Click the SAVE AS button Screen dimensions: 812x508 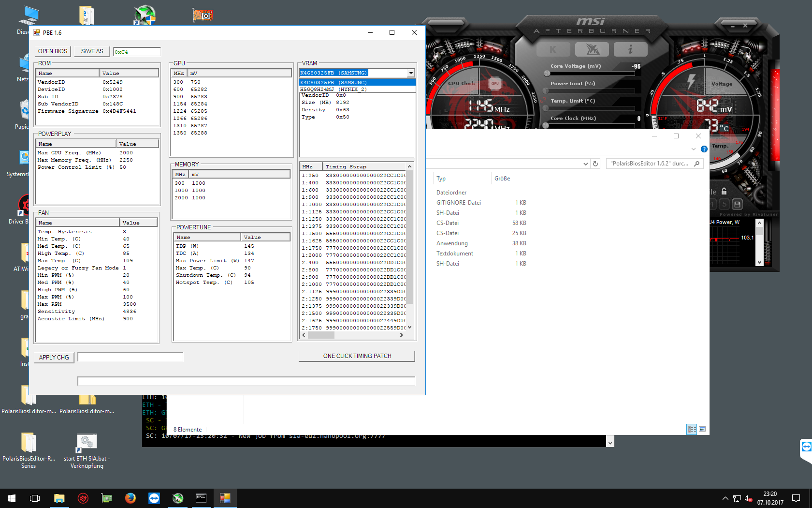coord(92,51)
